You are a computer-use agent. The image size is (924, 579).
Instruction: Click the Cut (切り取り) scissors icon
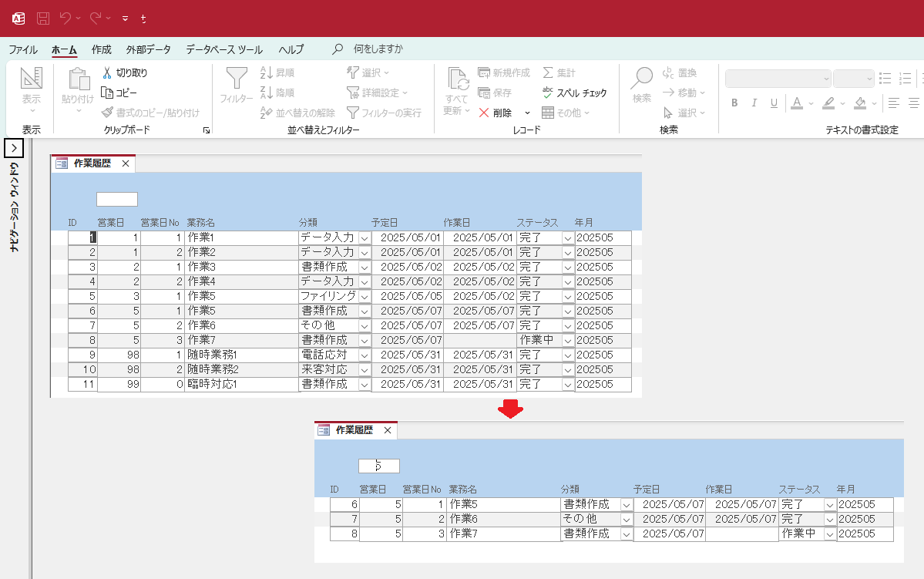point(108,72)
